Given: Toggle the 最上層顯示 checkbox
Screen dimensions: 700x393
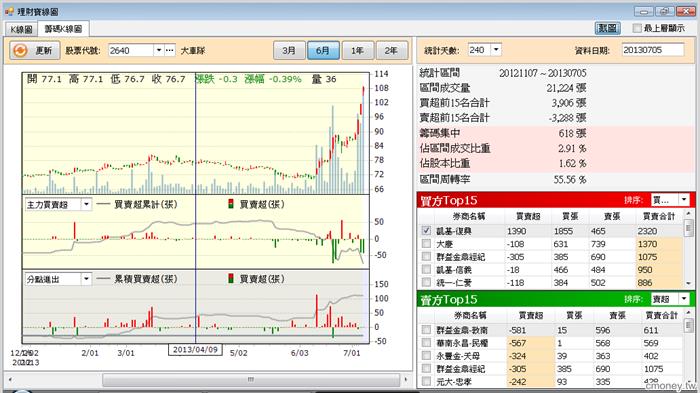Looking at the screenshot, I should point(637,28).
